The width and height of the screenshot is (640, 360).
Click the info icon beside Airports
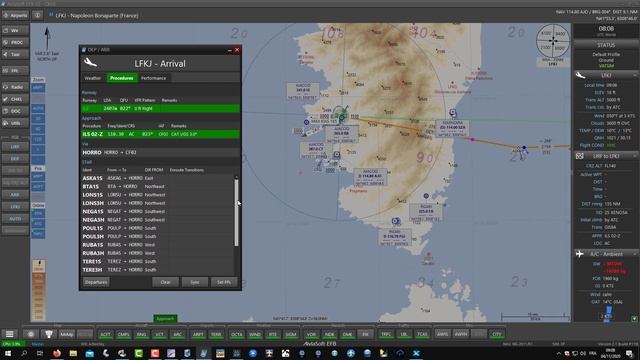37,16
